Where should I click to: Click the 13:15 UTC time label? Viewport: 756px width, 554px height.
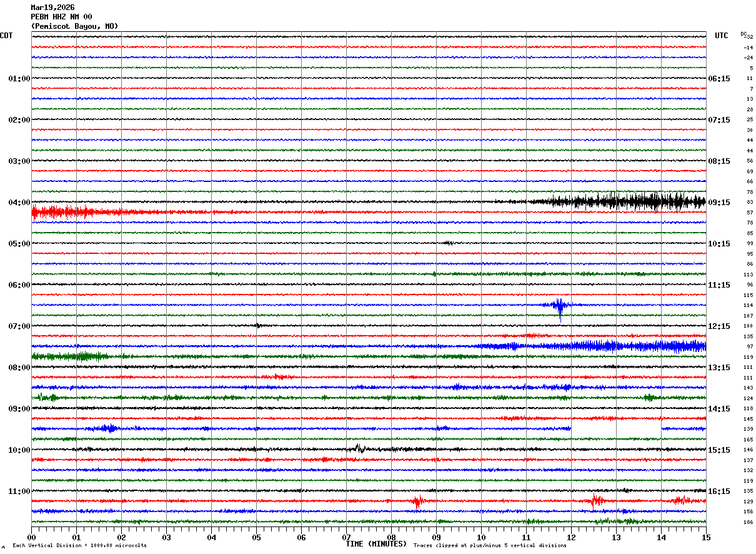click(719, 368)
